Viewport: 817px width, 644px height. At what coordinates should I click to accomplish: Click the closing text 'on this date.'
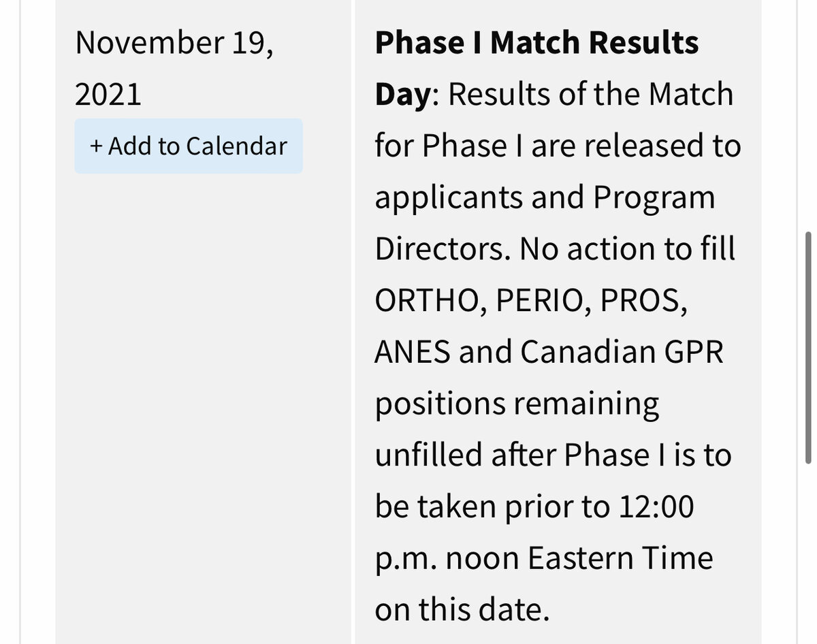462,610
